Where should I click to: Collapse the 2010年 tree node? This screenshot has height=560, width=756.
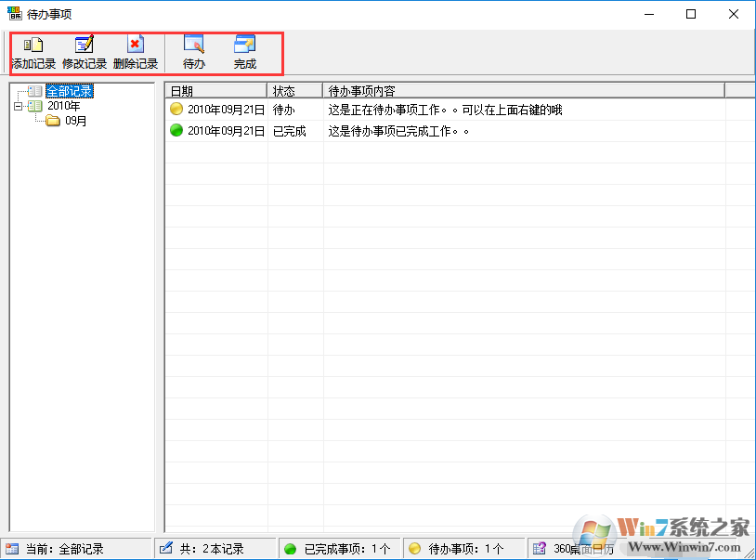click(x=18, y=106)
